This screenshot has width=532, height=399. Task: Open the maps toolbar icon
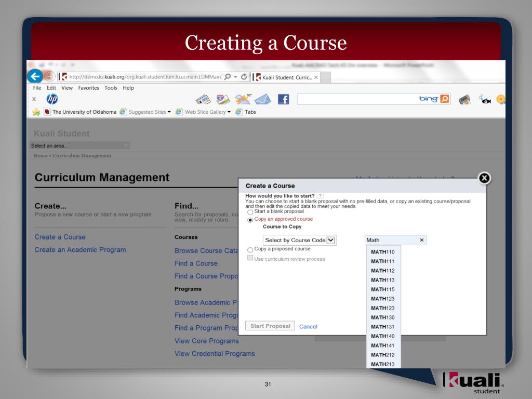tap(223, 99)
